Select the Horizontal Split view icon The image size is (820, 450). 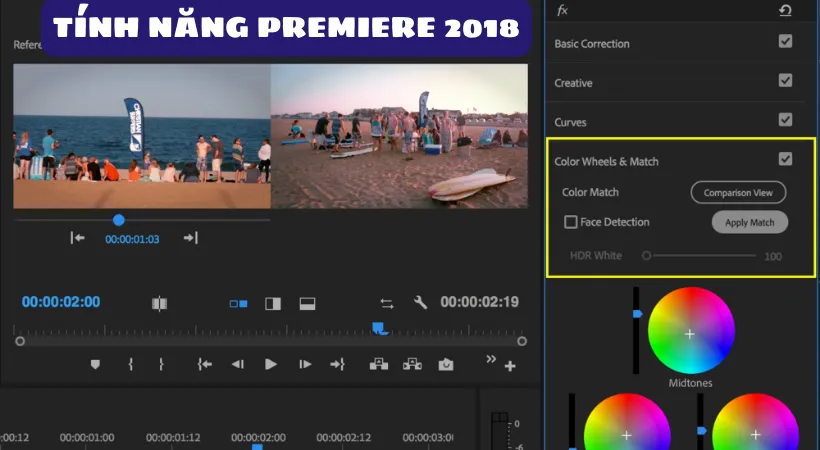click(x=308, y=303)
